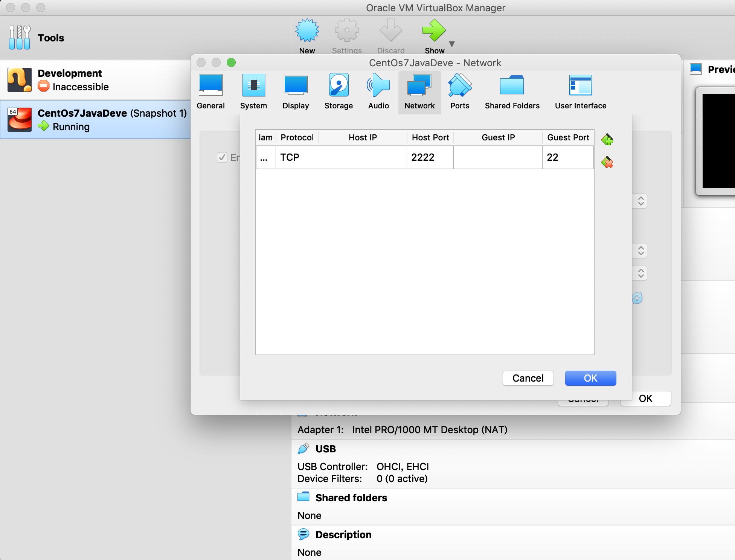Open the bottom dropdown stepper behind the dialog
735x560 pixels.
coord(641,273)
